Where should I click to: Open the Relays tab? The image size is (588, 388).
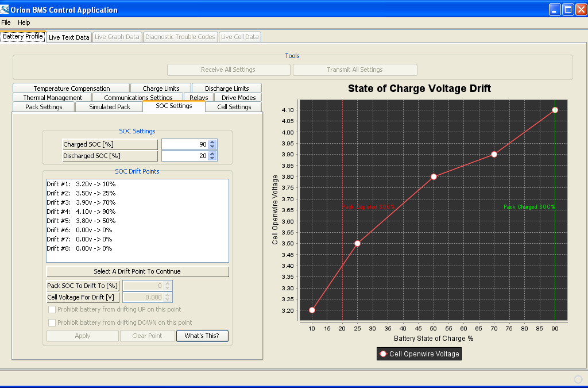coord(199,98)
